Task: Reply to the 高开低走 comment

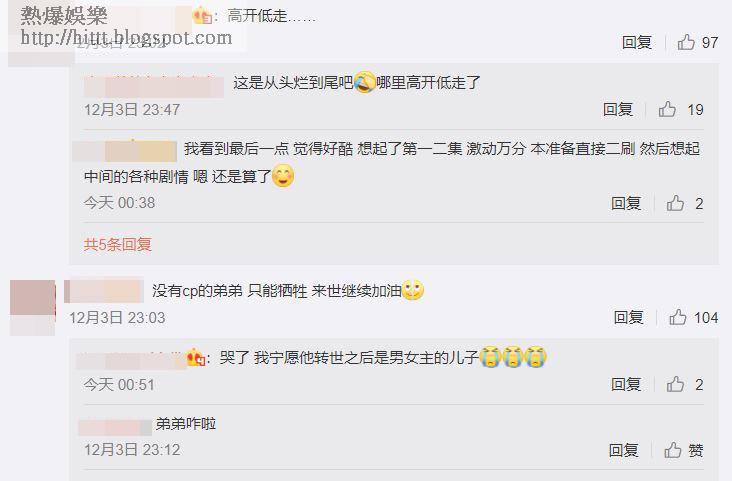Action: tap(637, 42)
